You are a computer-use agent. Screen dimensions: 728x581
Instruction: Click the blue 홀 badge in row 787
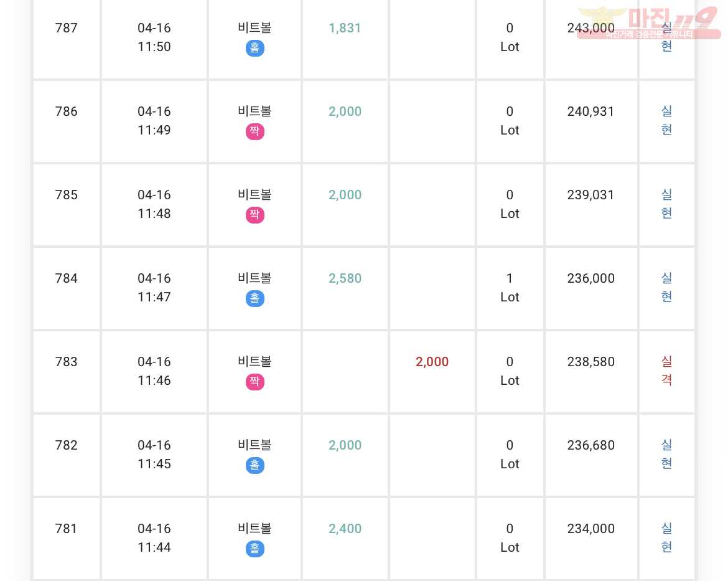point(255,48)
